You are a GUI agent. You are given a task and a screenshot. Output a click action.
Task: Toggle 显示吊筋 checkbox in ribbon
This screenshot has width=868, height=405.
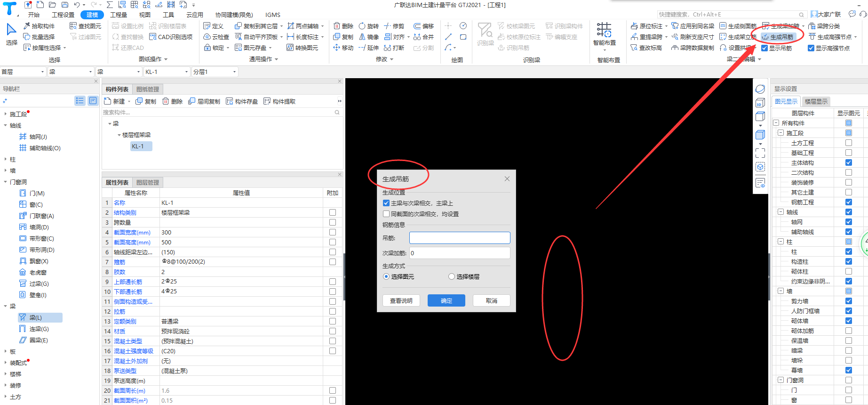(x=764, y=48)
